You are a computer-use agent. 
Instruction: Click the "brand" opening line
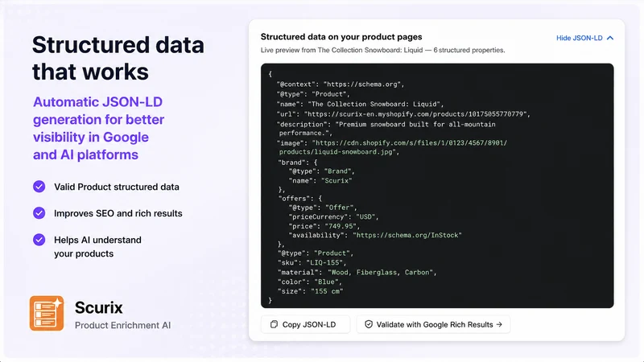298,162
